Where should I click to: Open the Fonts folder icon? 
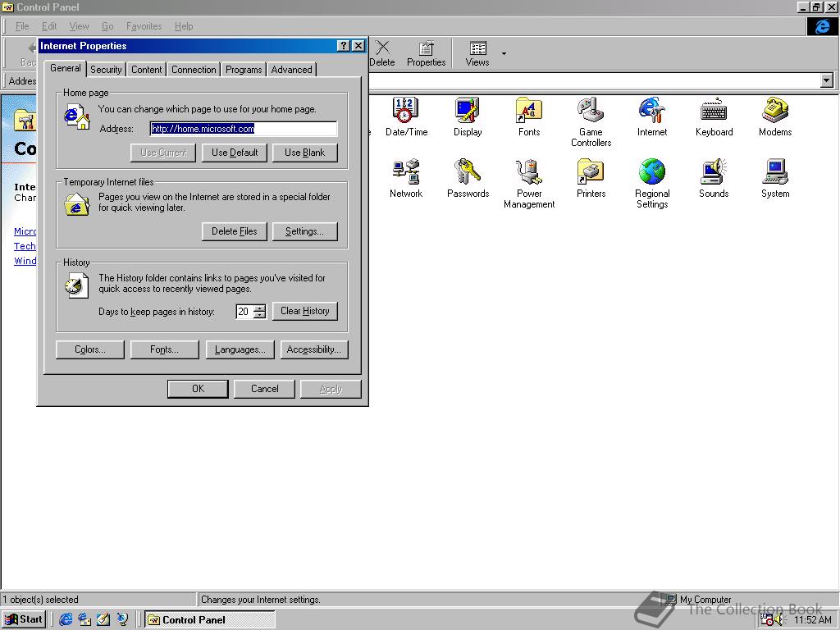coord(529,110)
